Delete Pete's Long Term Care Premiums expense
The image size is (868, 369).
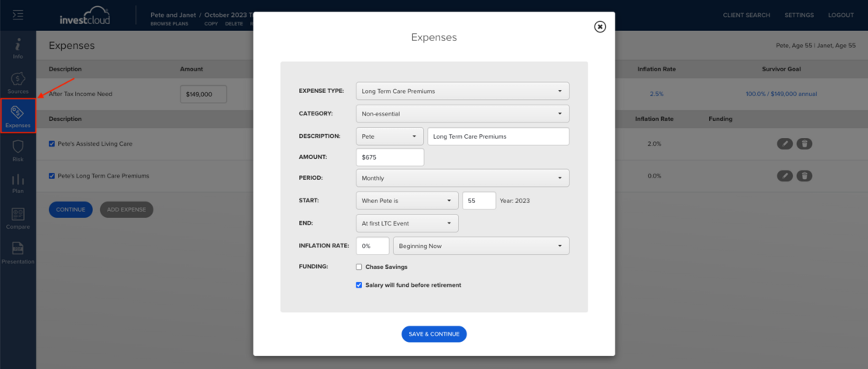click(804, 176)
